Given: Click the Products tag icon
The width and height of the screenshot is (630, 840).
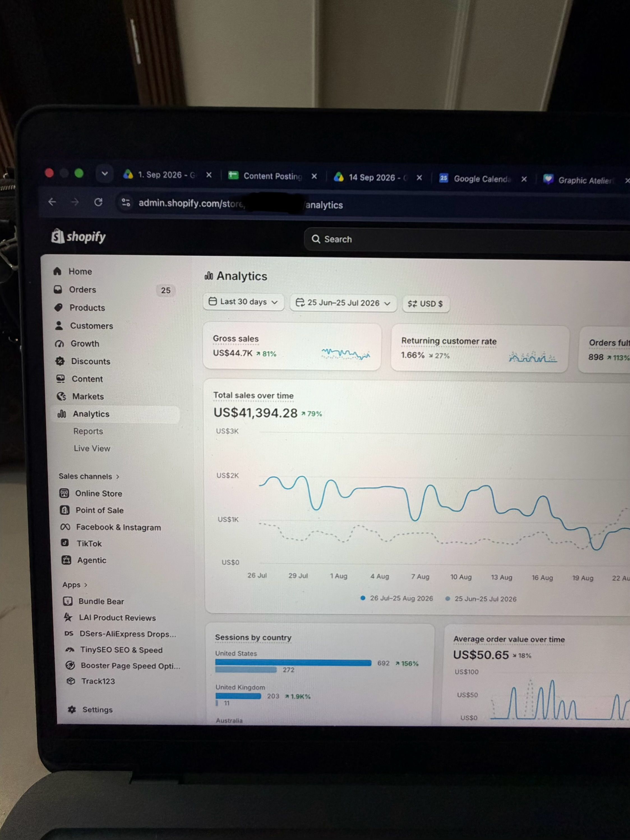Looking at the screenshot, I should click(x=59, y=307).
